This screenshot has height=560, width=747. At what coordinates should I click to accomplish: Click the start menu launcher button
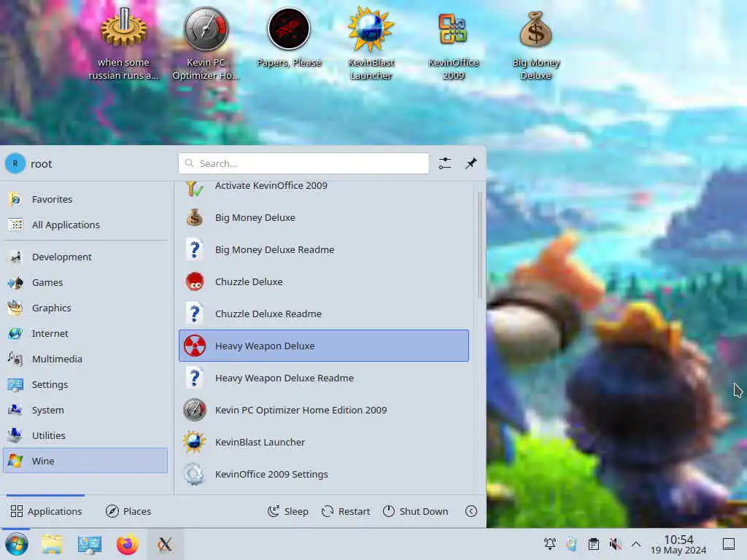coord(16,544)
